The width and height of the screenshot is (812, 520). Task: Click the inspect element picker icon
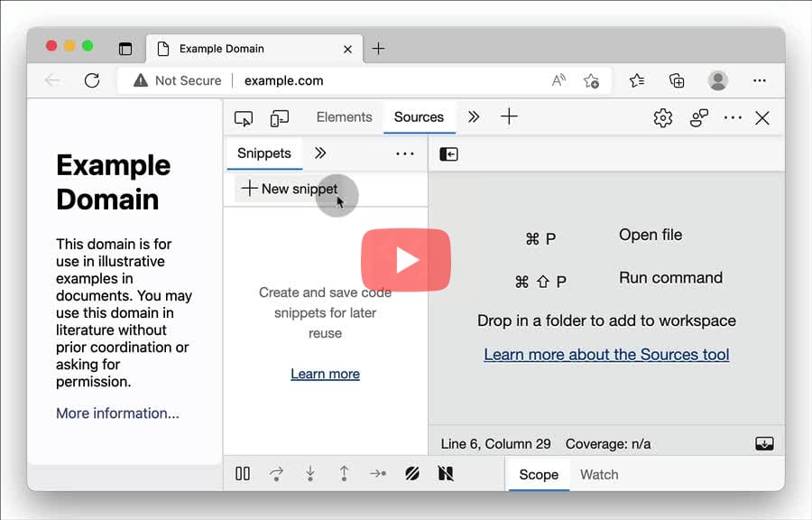point(244,118)
